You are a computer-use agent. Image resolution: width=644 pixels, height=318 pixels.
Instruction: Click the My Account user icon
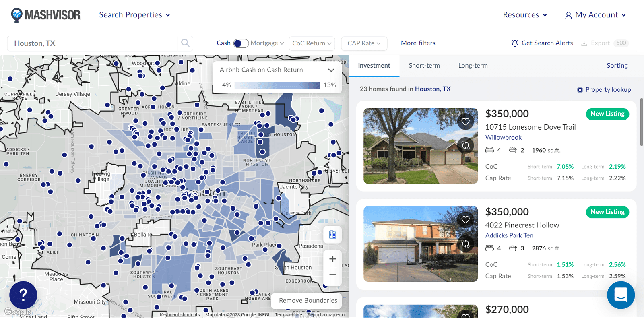pyautogui.click(x=568, y=15)
